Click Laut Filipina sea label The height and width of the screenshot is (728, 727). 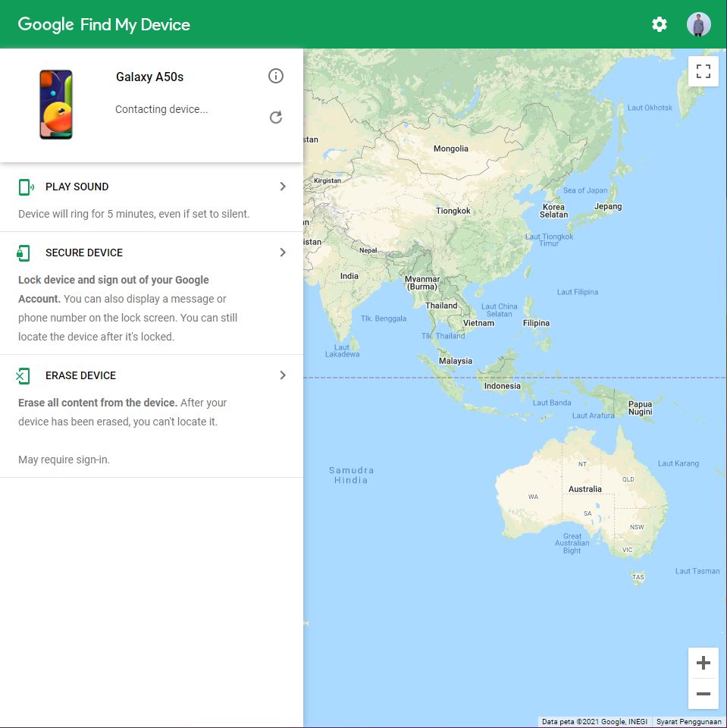click(x=578, y=292)
